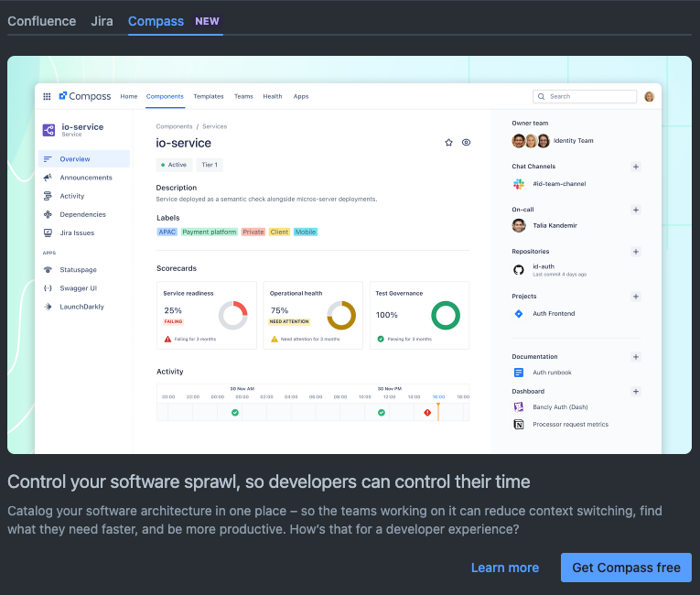This screenshot has width=700, height=595.
Task: Open the user profile avatar
Action: (649, 96)
